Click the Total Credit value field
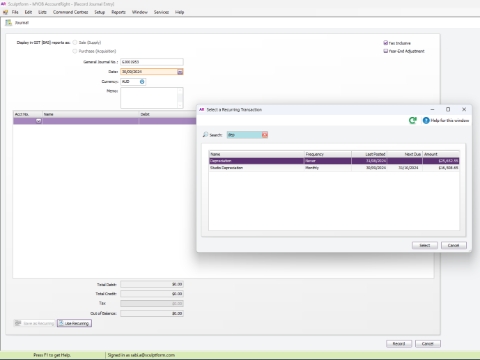 tap(152, 294)
